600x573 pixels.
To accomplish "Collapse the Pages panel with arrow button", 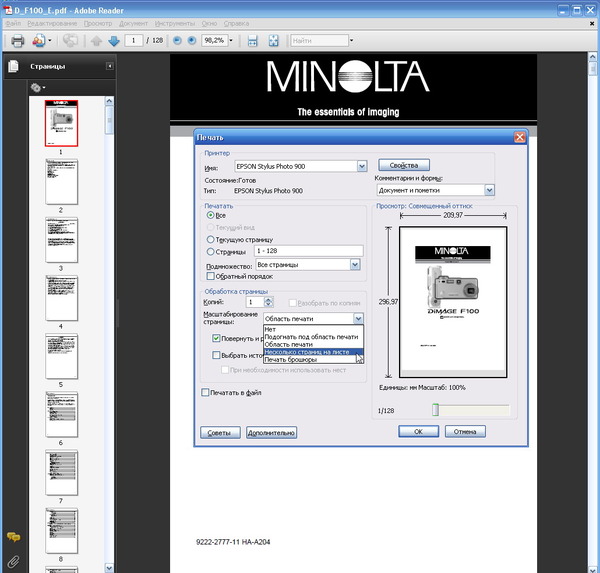I will point(109,66).
